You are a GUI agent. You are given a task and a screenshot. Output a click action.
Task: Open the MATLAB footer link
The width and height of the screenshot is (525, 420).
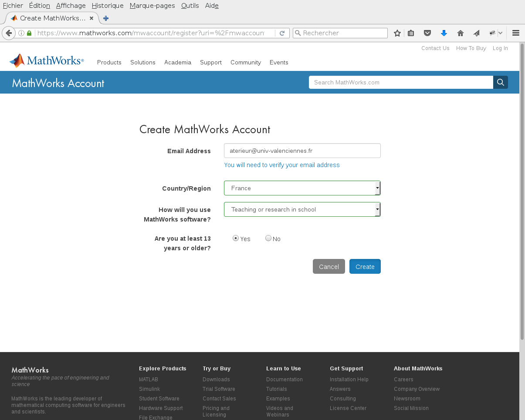tap(149, 380)
